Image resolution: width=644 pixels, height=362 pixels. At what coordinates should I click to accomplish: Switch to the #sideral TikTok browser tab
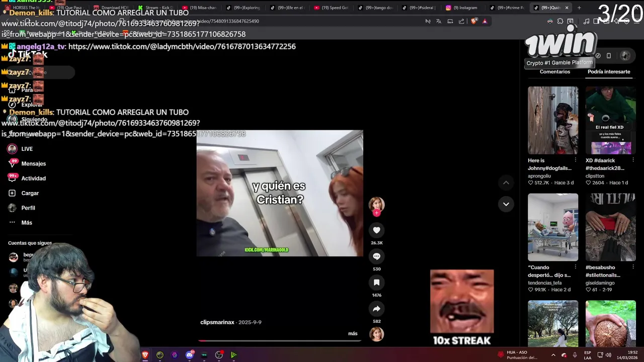(x=419, y=8)
